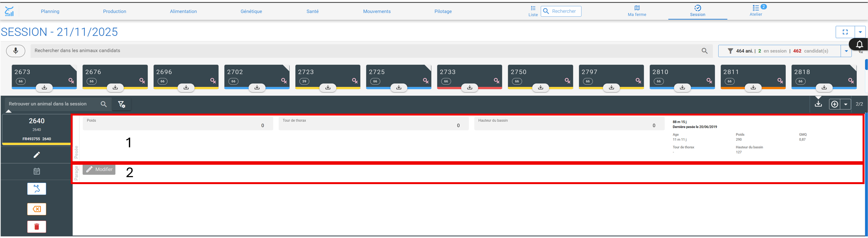The width and height of the screenshot is (868, 238).
Task: Click the red trash delete button
Action: pyautogui.click(x=37, y=227)
